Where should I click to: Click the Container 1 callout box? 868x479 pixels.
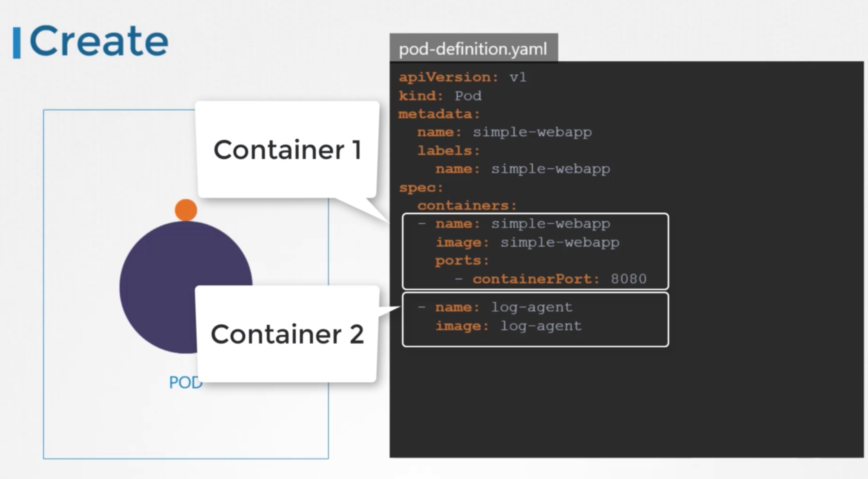pyautogui.click(x=287, y=150)
